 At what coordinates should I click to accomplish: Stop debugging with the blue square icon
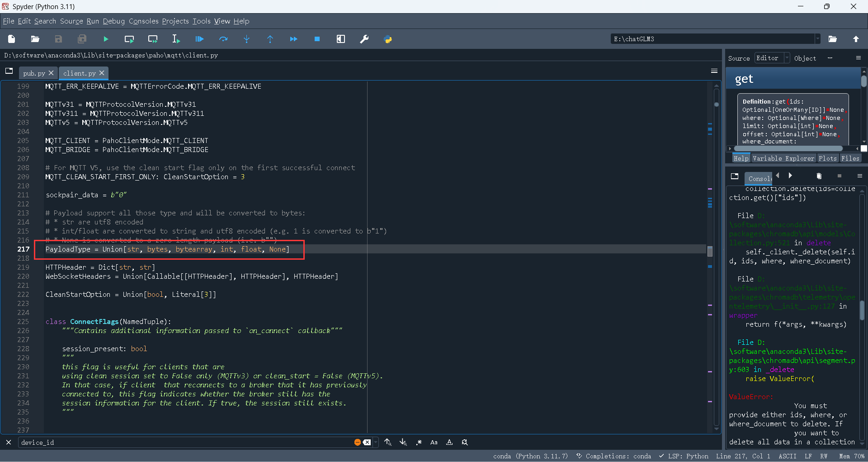(317, 39)
